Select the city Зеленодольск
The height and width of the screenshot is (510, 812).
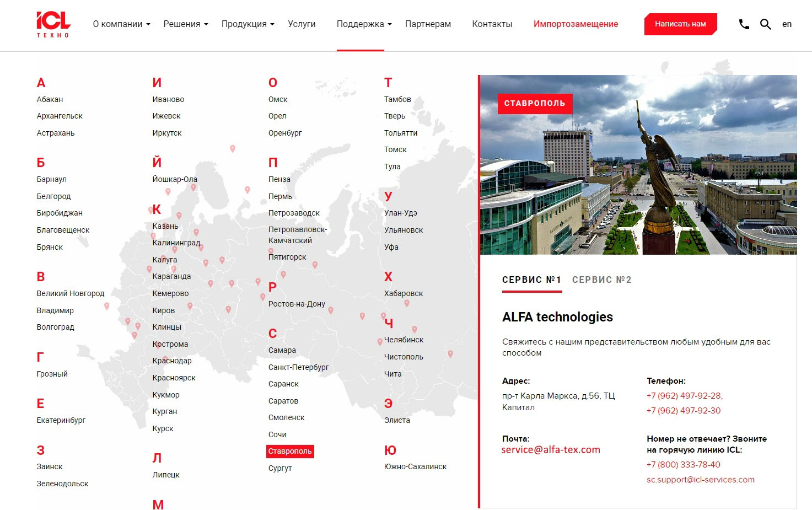click(x=62, y=484)
